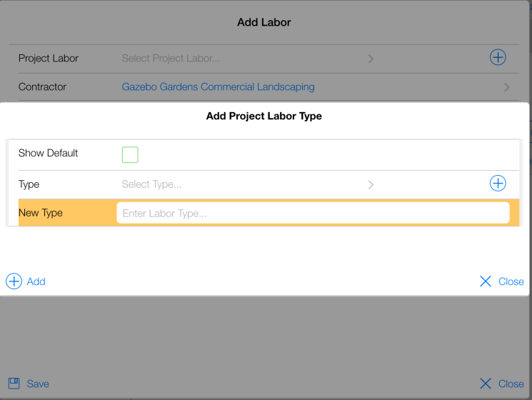532x400 pixels.
Task: Click the floppy disk Save icon
Action: coord(14,384)
